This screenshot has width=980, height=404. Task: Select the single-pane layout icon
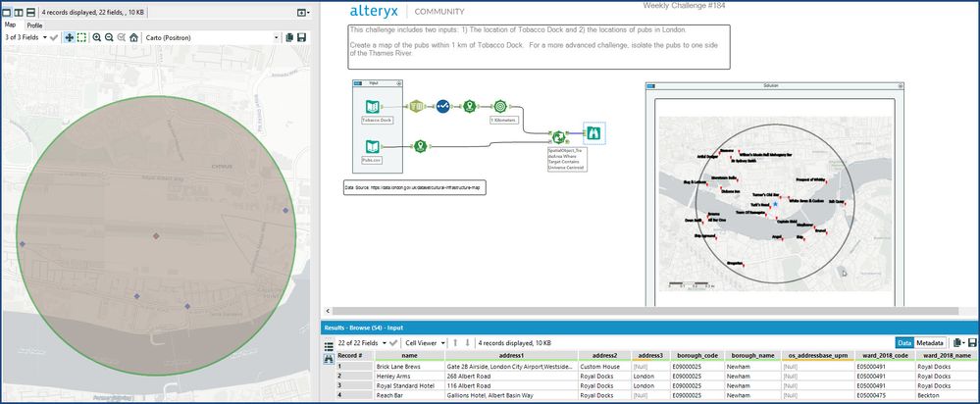point(8,13)
